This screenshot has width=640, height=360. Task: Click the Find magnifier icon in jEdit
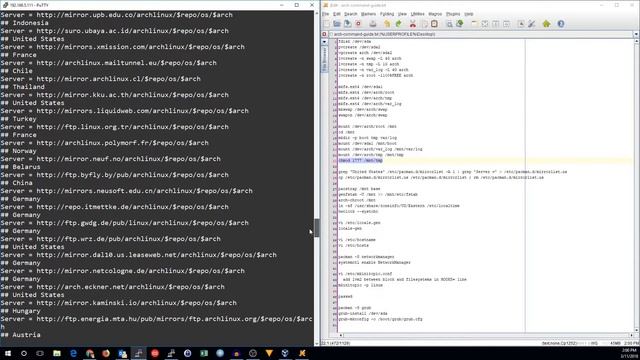[x=449, y=24]
